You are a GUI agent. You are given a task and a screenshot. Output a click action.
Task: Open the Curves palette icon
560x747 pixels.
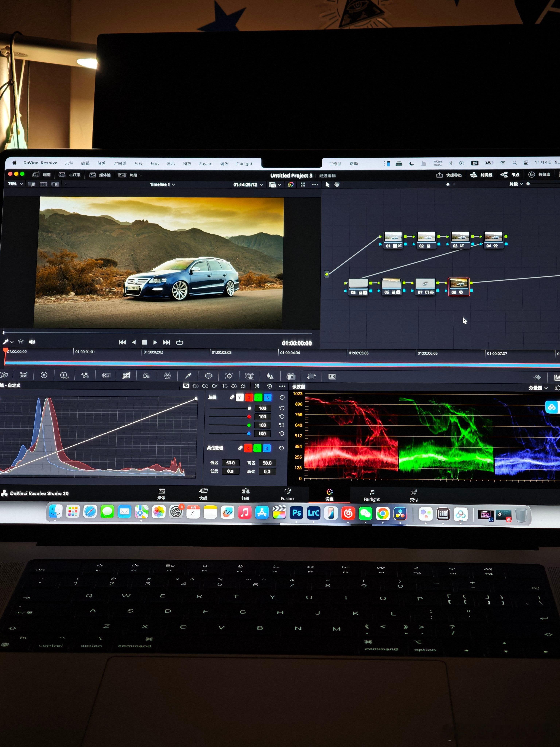[x=126, y=376]
